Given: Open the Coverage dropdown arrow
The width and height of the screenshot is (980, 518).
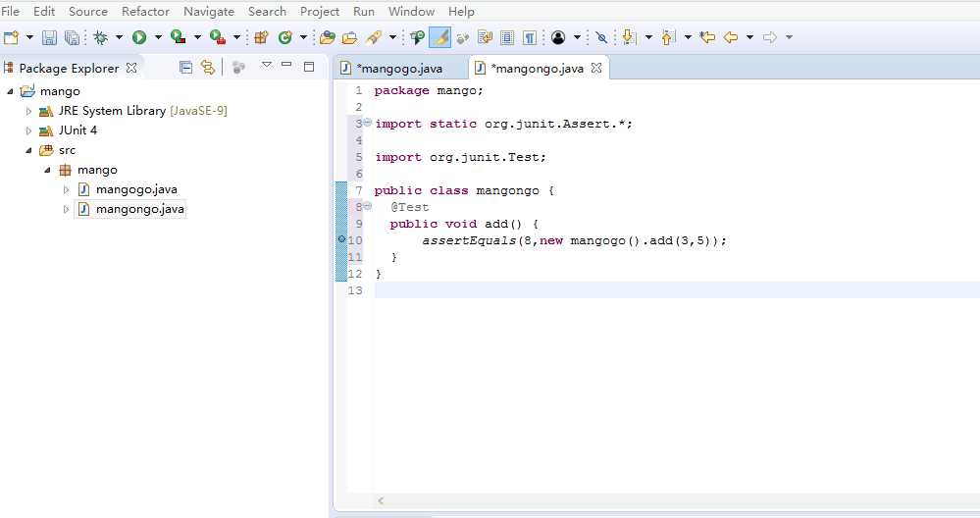Looking at the screenshot, I should [x=197, y=37].
